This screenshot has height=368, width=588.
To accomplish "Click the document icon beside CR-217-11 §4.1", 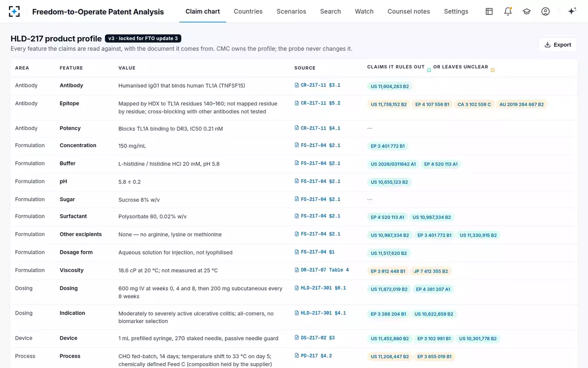I will click(x=297, y=128).
